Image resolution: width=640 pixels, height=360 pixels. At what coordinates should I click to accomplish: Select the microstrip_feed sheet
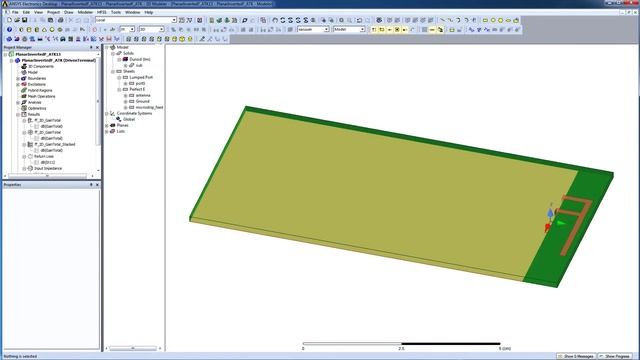(x=149, y=107)
